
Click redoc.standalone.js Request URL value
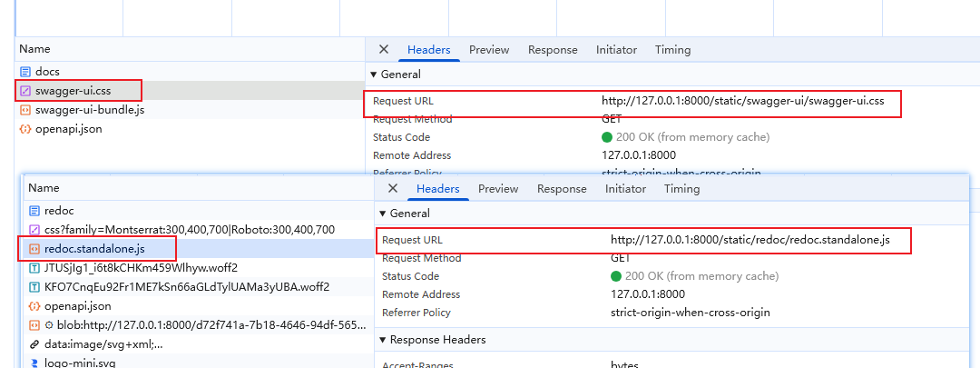[750, 240]
